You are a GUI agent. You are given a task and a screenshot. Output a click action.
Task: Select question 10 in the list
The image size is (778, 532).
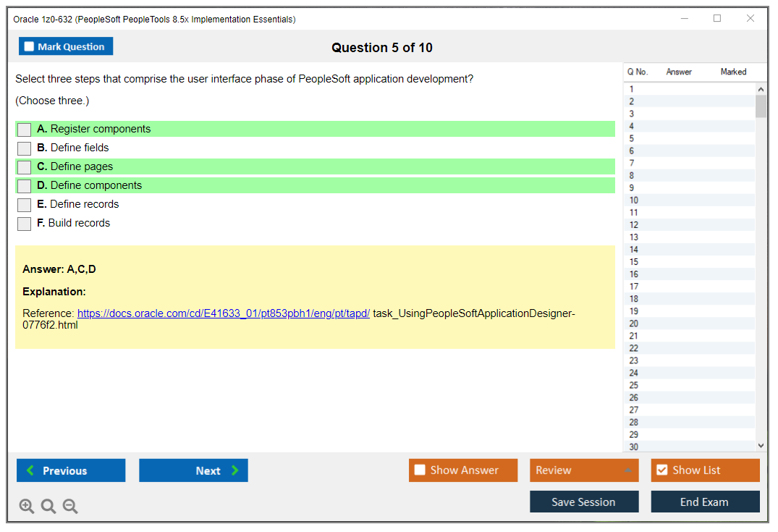tap(634, 200)
